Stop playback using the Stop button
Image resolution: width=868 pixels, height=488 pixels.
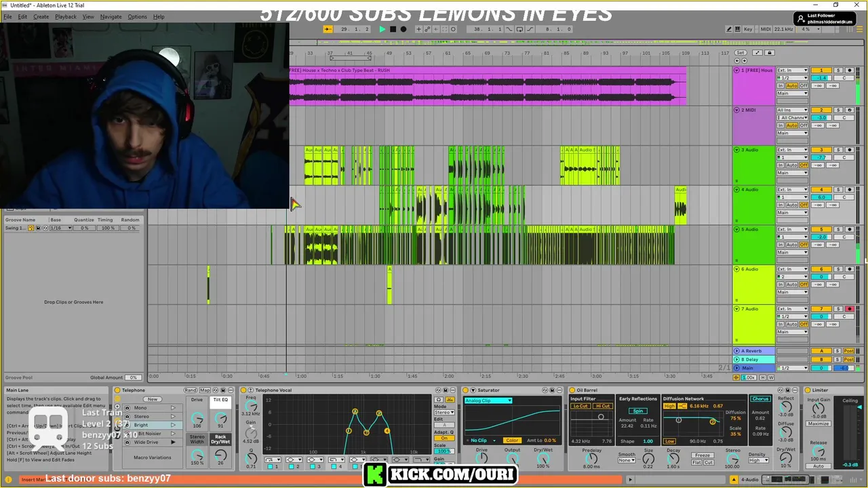click(x=393, y=29)
